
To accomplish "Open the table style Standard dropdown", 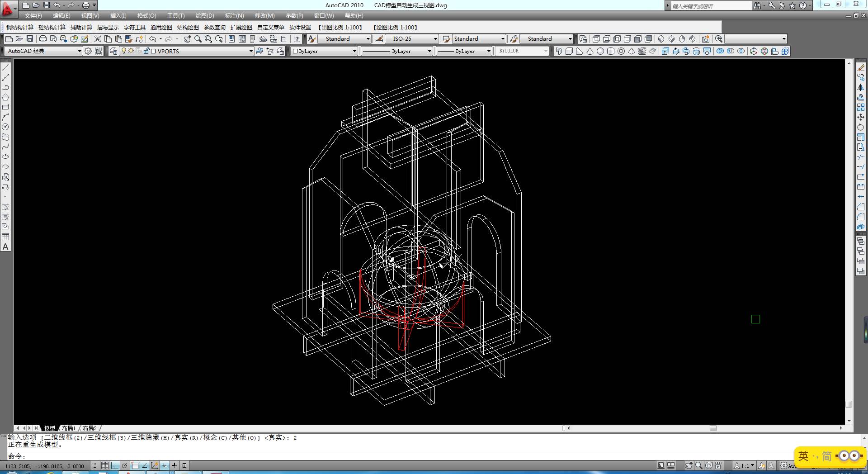I will [479, 39].
